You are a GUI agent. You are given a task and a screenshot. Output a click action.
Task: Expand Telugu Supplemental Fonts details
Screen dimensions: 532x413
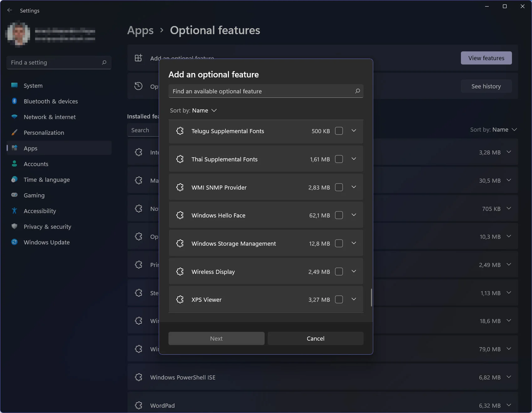tap(354, 131)
